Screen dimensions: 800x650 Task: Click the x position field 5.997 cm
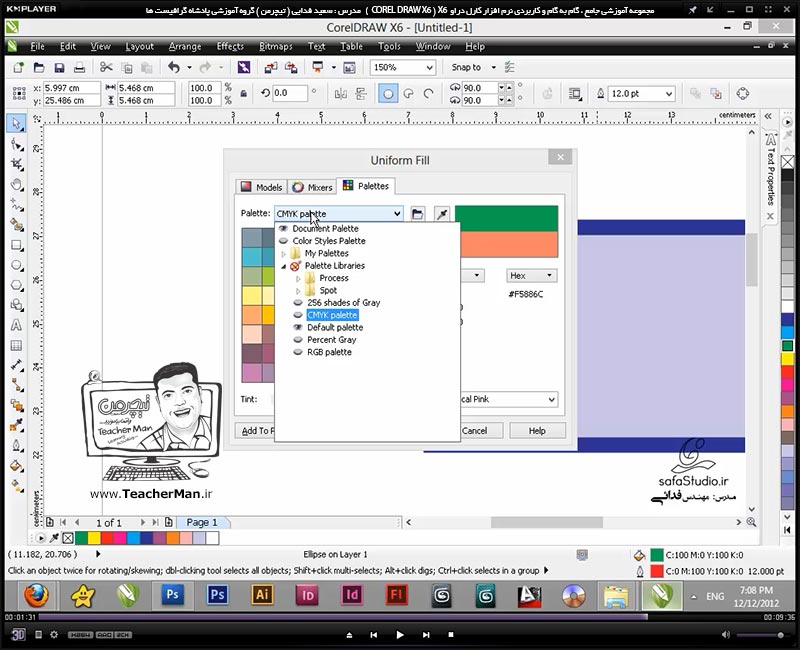[71, 88]
